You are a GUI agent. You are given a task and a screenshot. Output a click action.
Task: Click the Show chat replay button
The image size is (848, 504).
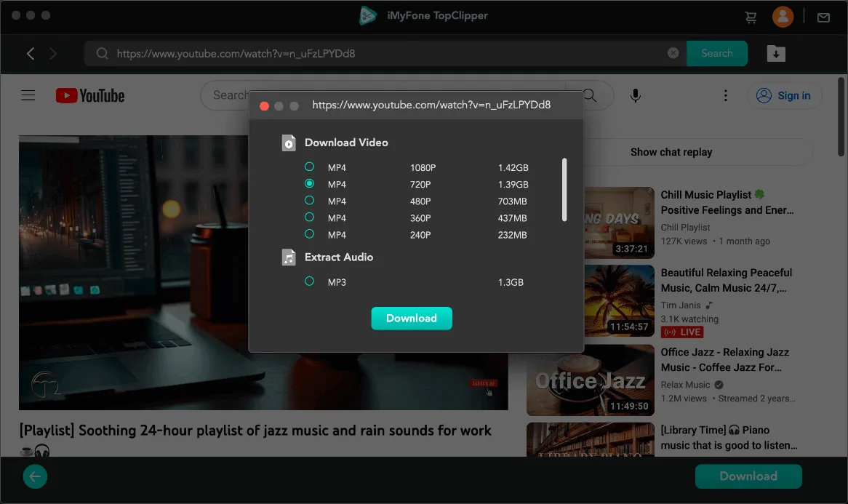click(671, 152)
